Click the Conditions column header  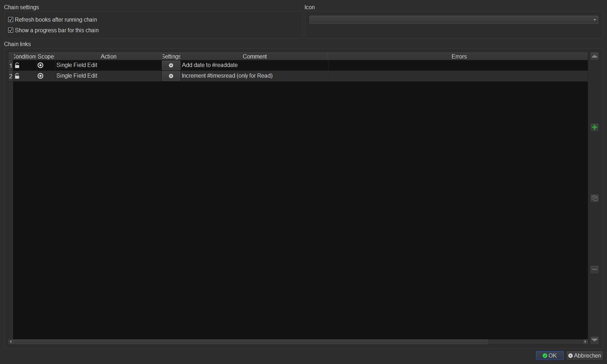(x=24, y=56)
